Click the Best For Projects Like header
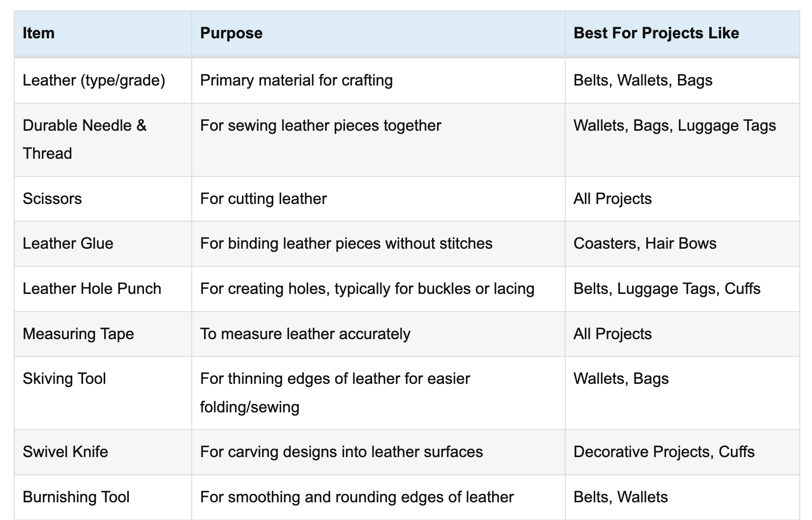This screenshot has height=520, width=812. [x=682, y=33]
